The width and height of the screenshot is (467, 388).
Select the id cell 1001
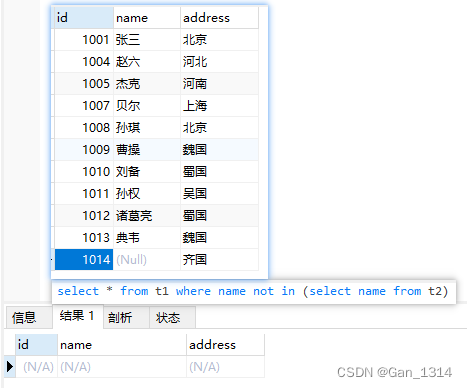[84, 40]
